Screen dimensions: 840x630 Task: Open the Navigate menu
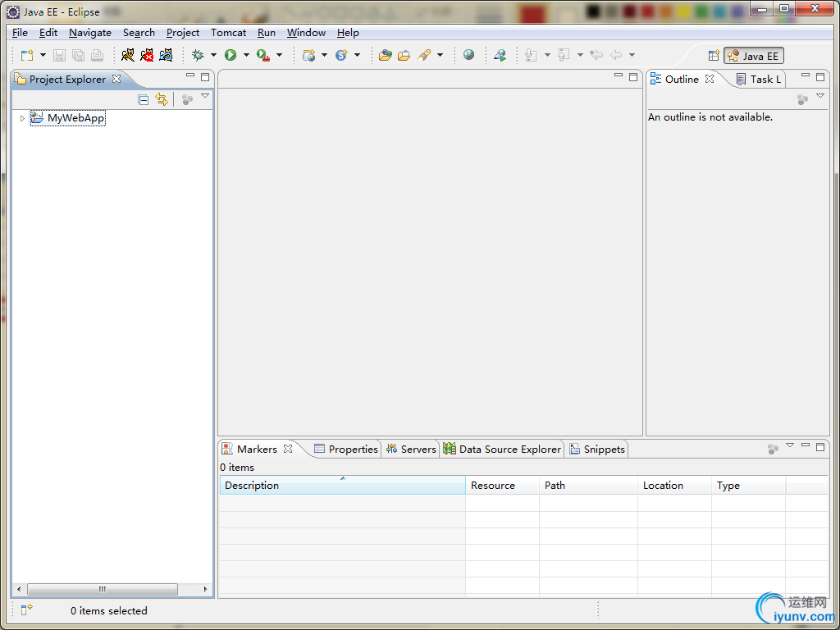pos(90,33)
